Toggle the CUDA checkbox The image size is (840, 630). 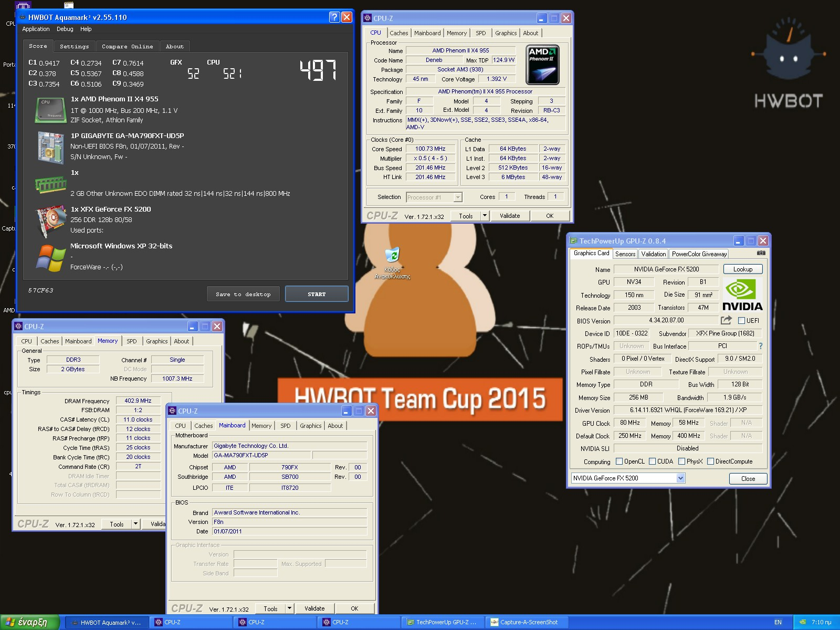pyautogui.click(x=652, y=461)
